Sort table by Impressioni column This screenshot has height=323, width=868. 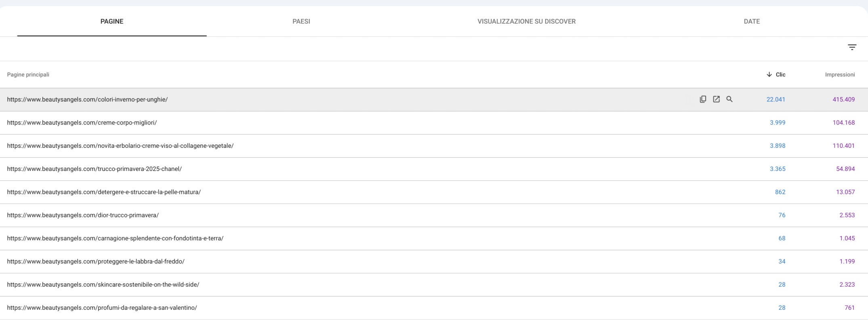(840, 75)
